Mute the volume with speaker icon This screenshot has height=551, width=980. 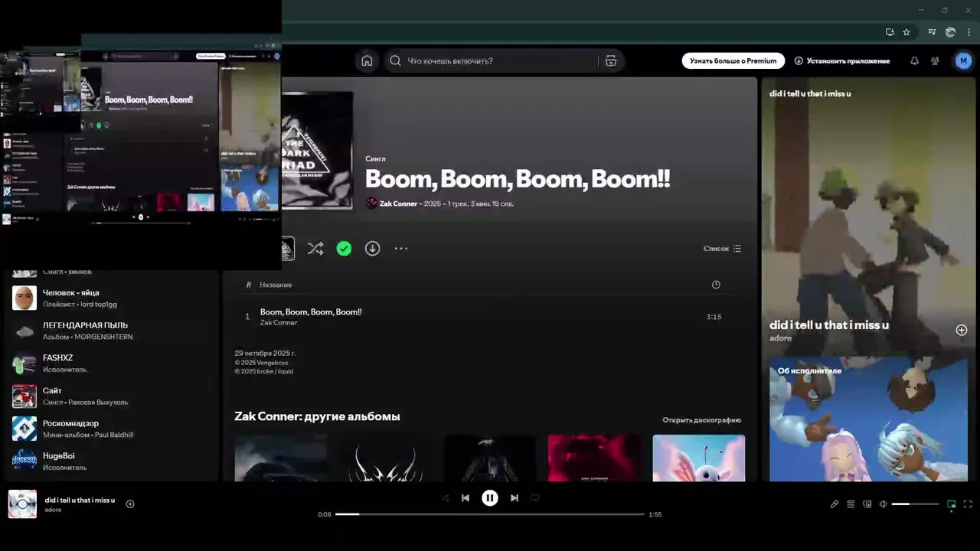[883, 504]
